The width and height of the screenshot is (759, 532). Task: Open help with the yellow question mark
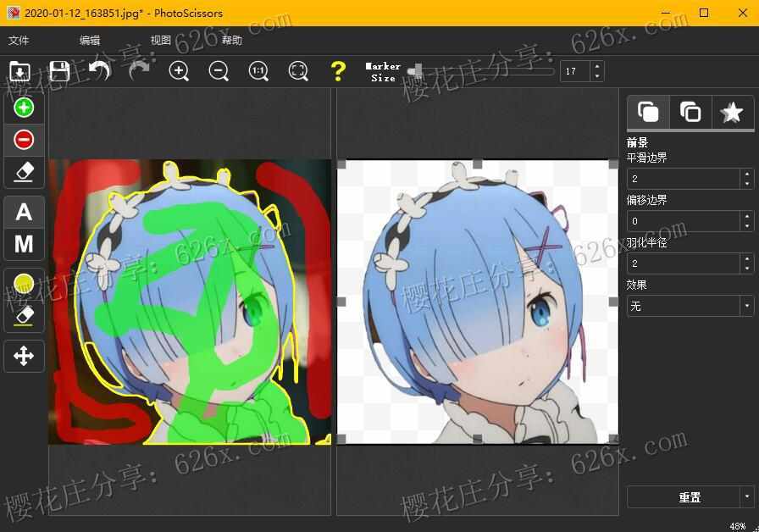338,71
